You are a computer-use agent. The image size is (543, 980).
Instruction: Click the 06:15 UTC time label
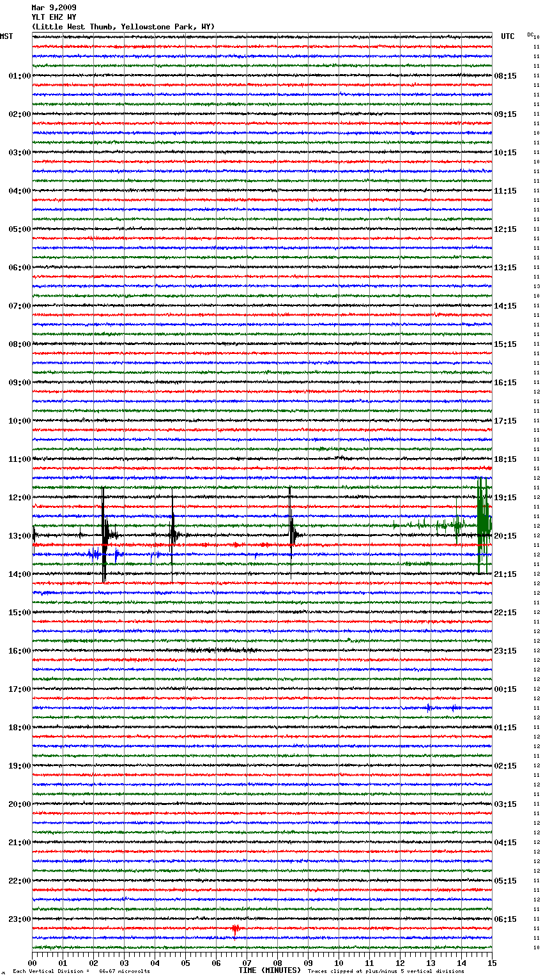click(505, 919)
